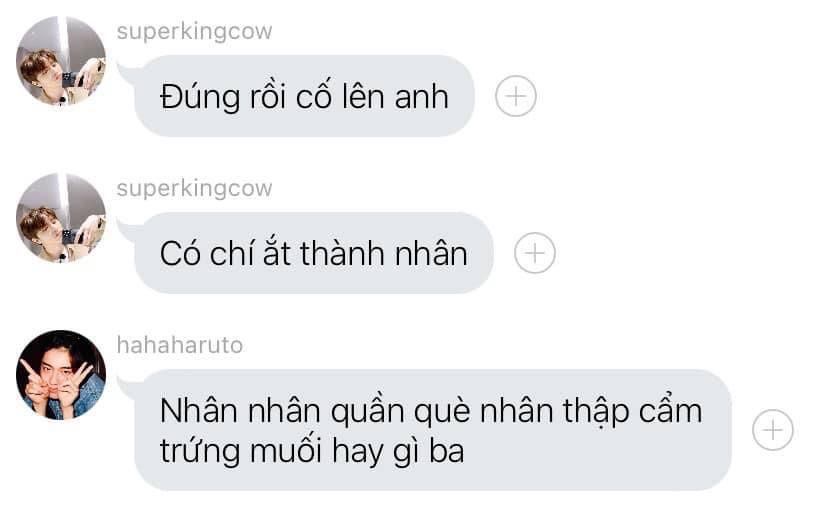The height and width of the screenshot is (524, 828).
Task: Select hahaharuto's long message bubble
Action: tap(432, 430)
